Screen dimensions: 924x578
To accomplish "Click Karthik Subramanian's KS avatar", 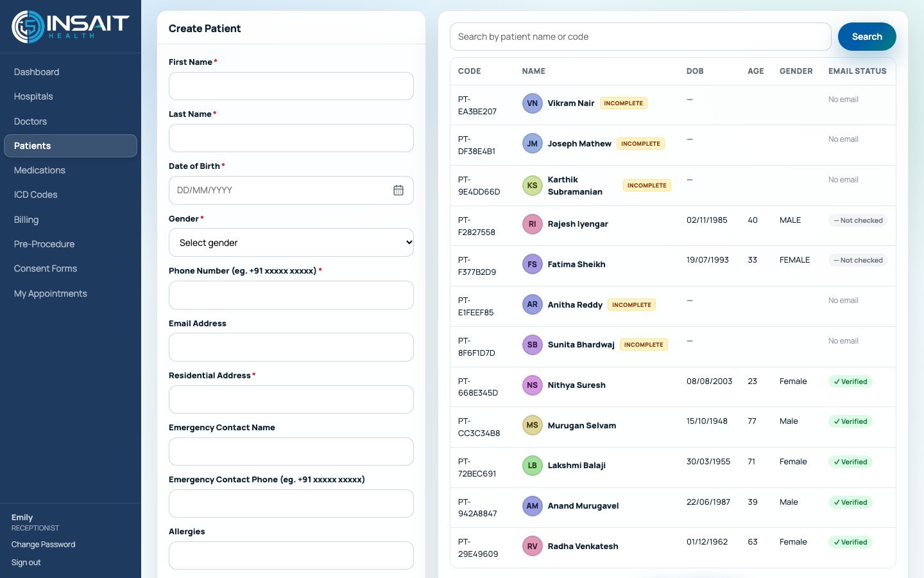I will [532, 186].
